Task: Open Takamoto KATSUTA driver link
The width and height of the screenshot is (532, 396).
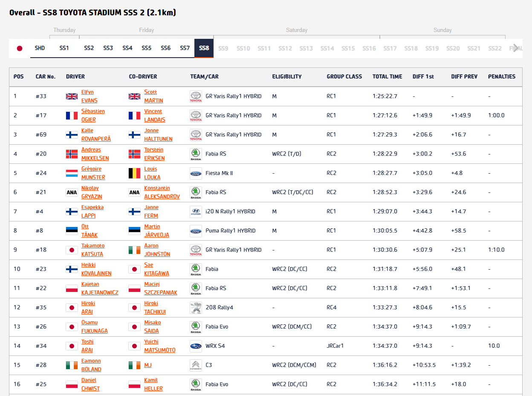Action: (93, 250)
